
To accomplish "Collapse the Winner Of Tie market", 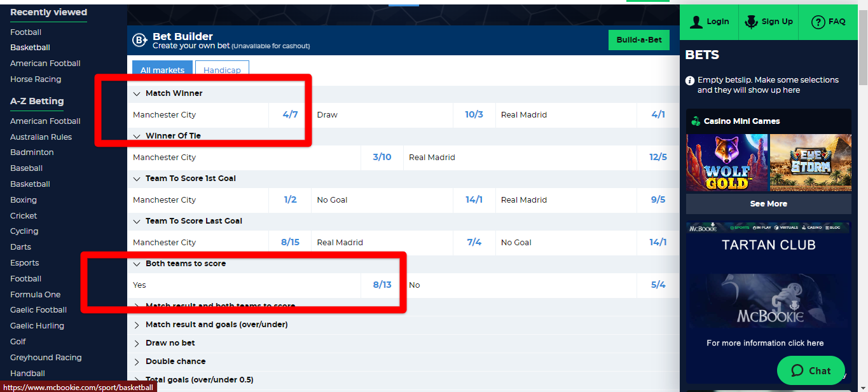I will point(136,136).
